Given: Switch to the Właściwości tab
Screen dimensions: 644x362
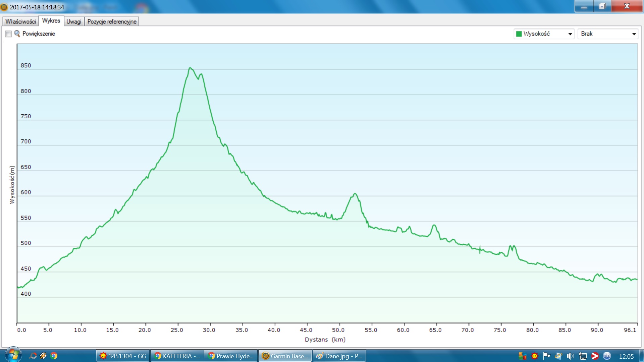Looking at the screenshot, I should click(20, 21).
